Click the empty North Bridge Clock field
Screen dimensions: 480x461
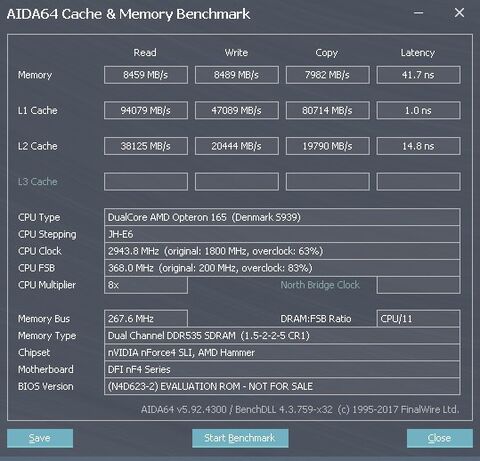pos(419,285)
